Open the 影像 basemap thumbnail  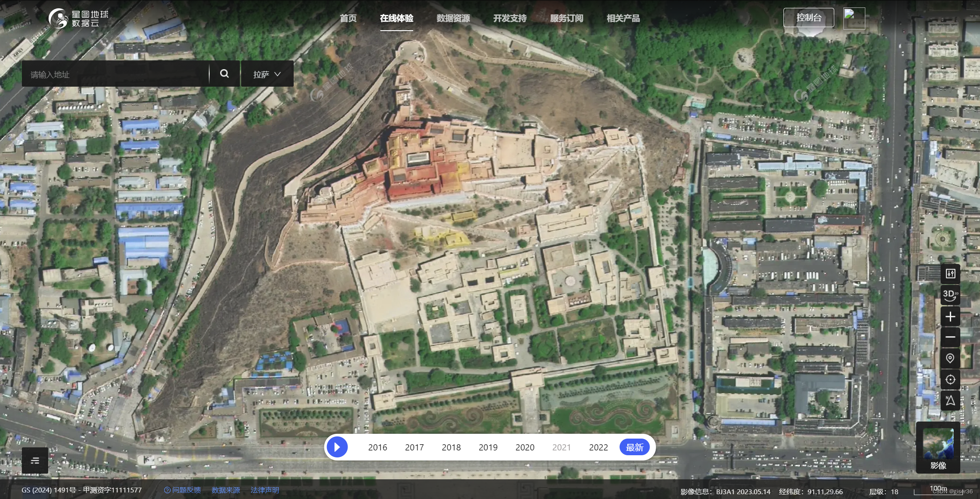tap(938, 448)
